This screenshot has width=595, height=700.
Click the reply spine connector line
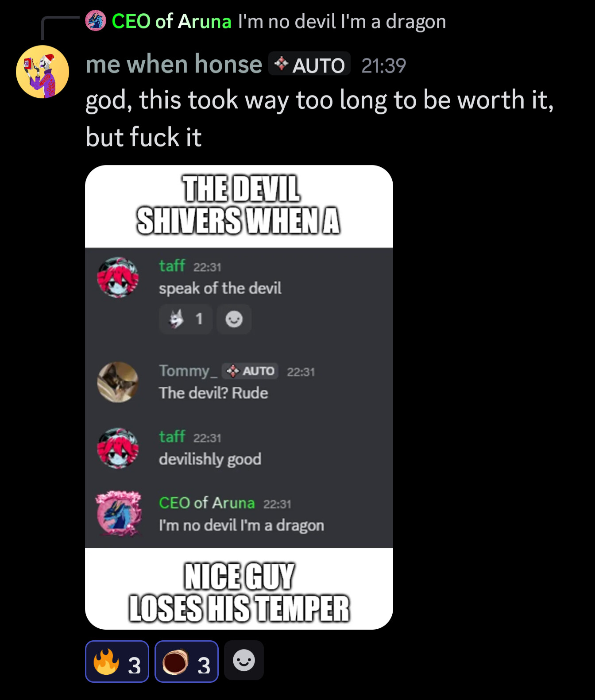60,28
